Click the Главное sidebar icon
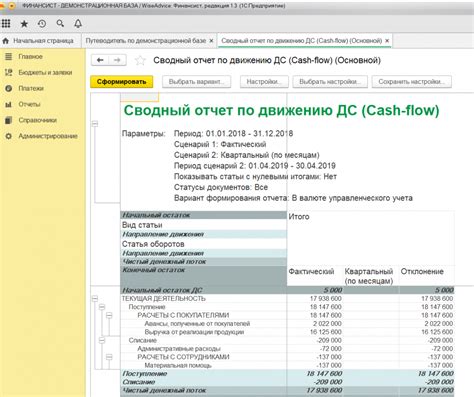474x397 pixels. click(x=9, y=57)
